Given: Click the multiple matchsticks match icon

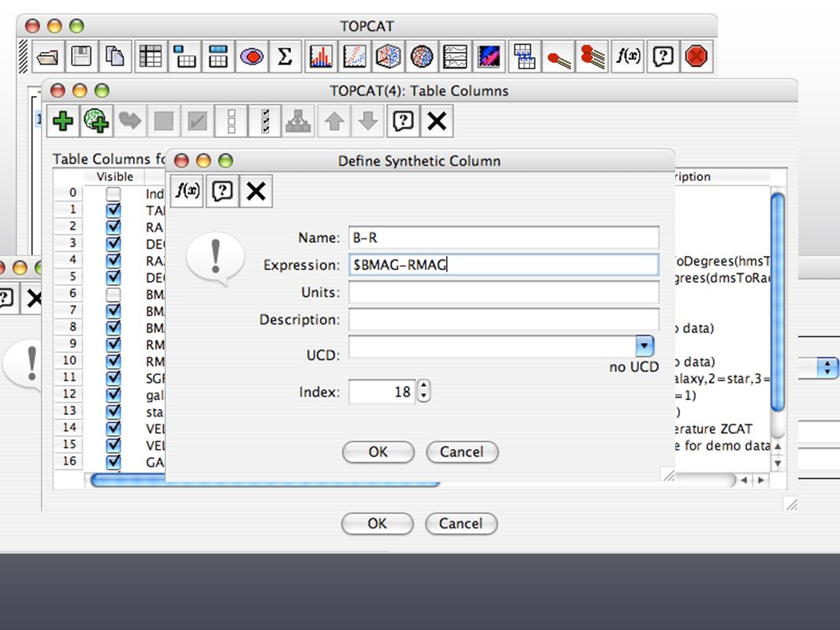Looking at the screenshot, I should click(x=592, y=56).
